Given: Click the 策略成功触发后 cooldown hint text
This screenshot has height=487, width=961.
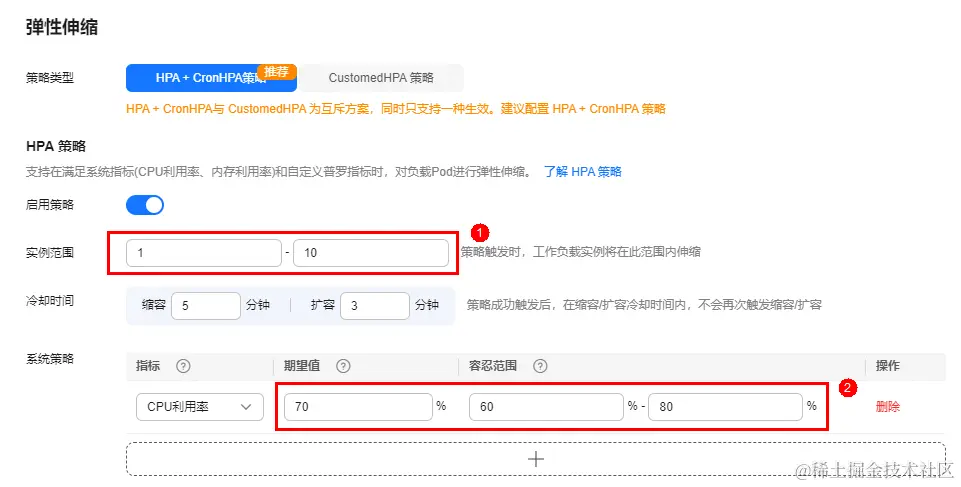Looking at the screenshot, I should tap(644, 304).
